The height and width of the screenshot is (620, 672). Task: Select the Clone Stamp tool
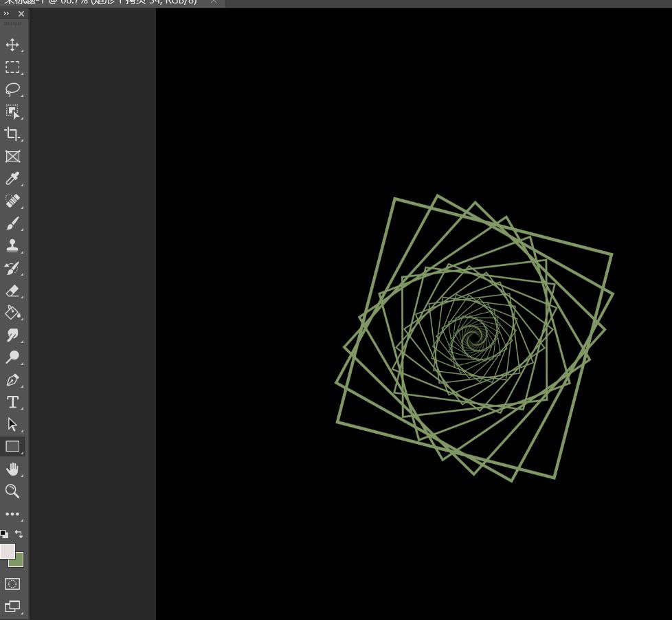pyautogui.click(x=12, y=245)
